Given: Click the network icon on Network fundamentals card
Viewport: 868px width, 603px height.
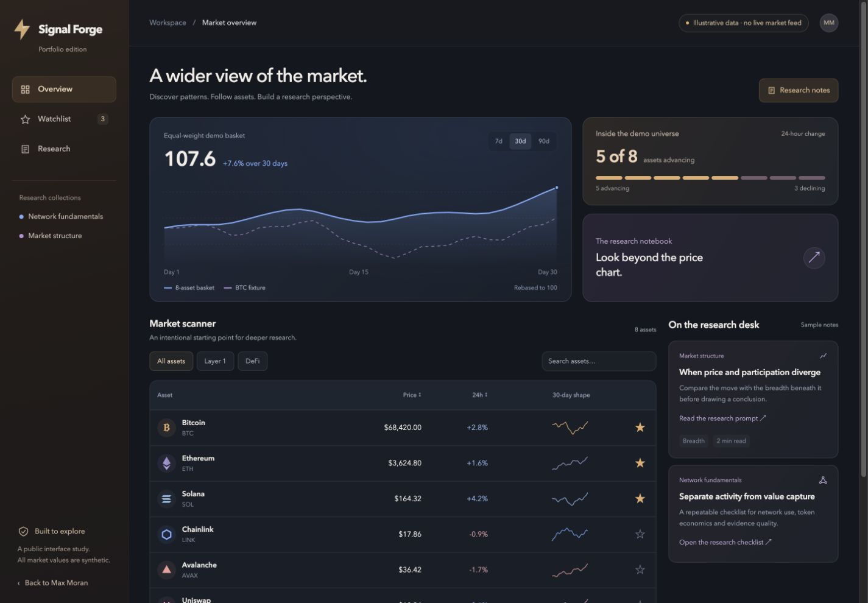Looking at the screenshot, I should coord(823,480).
